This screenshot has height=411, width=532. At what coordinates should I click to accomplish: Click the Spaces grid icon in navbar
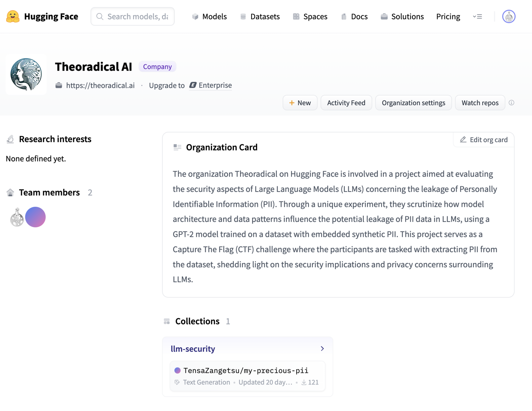296,16
